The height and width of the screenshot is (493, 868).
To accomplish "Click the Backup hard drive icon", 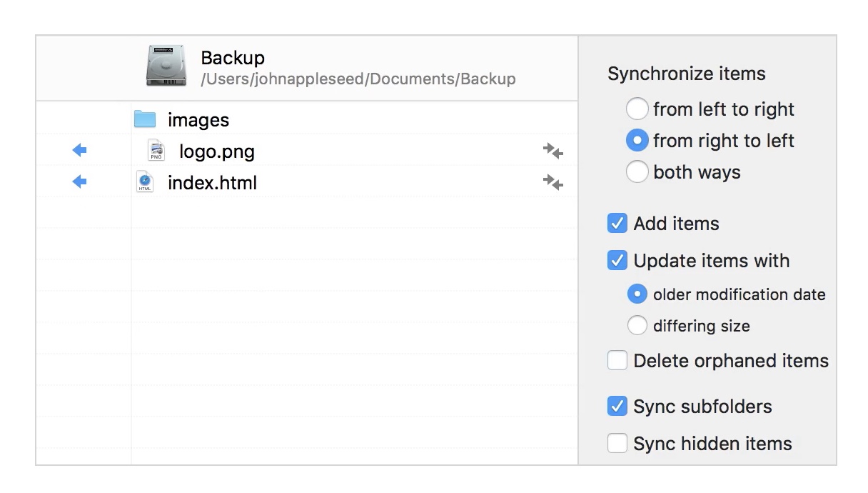I will 166,66.
